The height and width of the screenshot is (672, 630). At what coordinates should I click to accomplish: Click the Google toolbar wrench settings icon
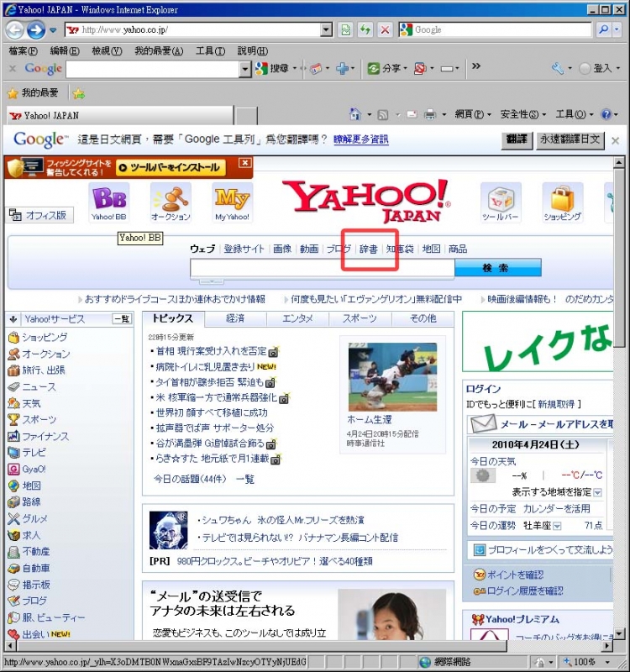558,68
